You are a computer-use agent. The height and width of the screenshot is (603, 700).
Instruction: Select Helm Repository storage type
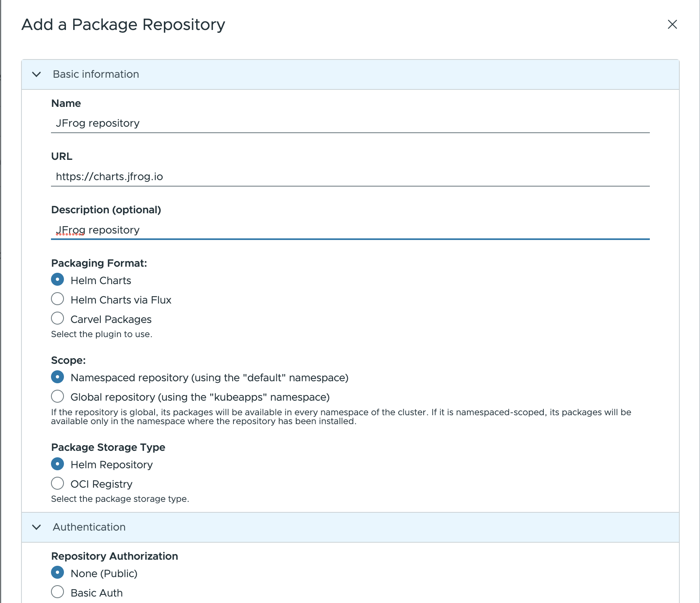click(x=57, y=464)
